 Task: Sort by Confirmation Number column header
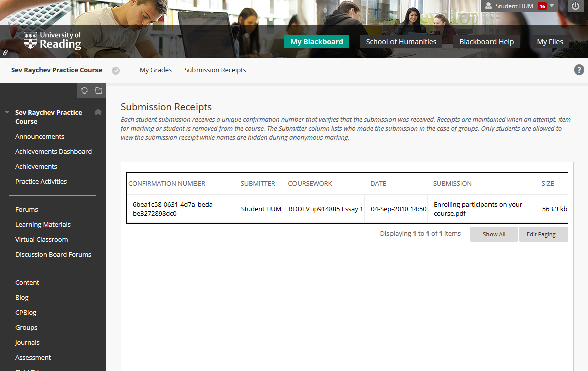(166, 184)
